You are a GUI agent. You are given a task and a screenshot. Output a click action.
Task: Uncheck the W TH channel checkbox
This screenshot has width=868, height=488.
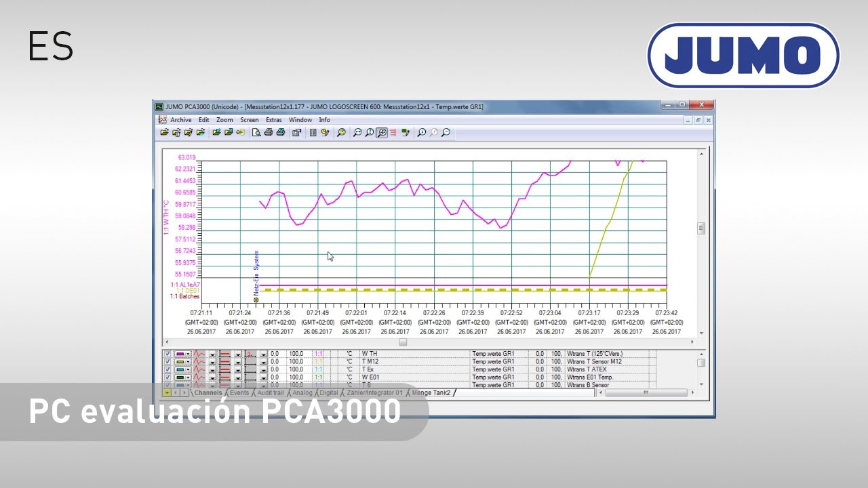pyautogui.click(x=167, y=354)
